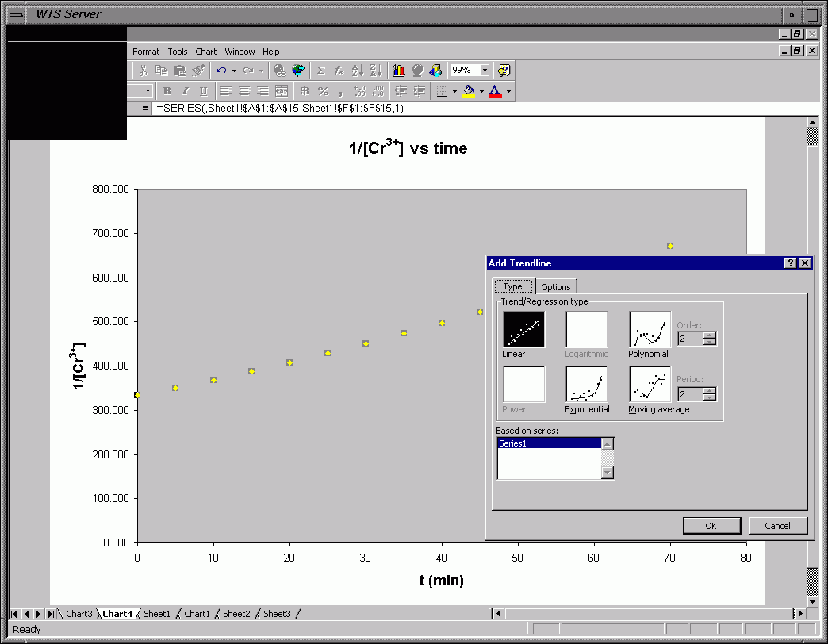Click the Chart Wizard icon

(x=399, y=71)
